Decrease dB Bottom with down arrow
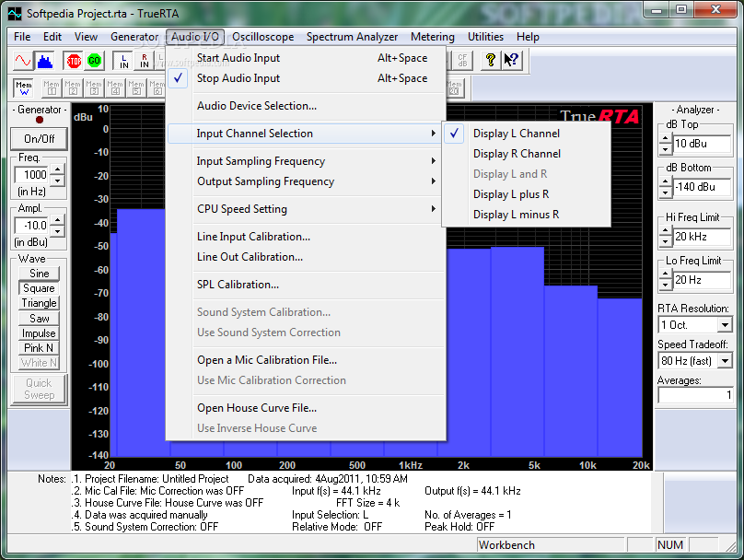This screenshot has width=744, height=560. 666,192
